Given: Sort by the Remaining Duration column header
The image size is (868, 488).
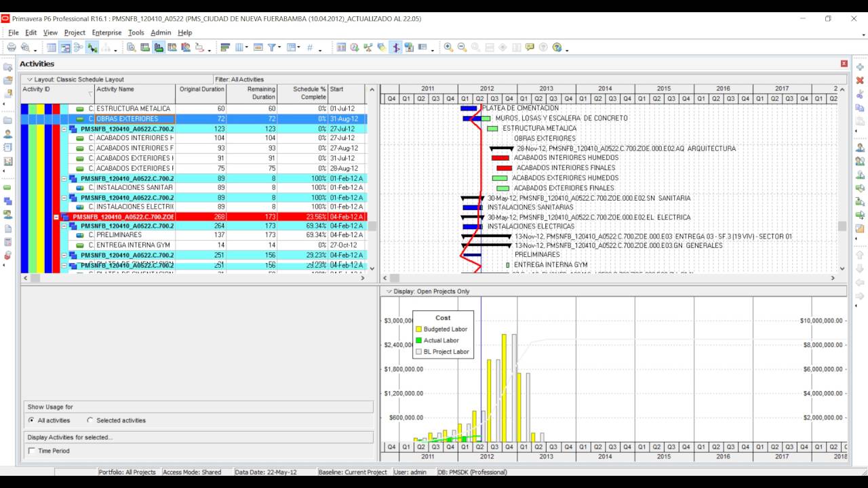Looking at the screenshot, I should coord(252,94).
